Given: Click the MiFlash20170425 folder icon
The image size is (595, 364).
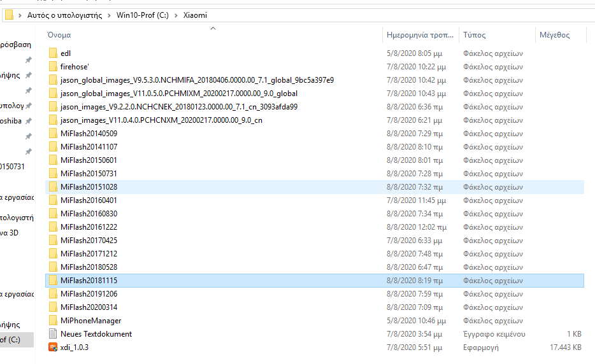Looking at the screenshot, I should (x=53, y=241).
